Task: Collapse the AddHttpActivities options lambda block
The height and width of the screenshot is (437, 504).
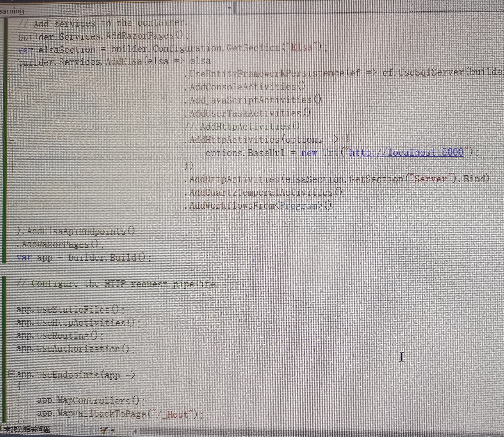Action: tap(12, 140)
